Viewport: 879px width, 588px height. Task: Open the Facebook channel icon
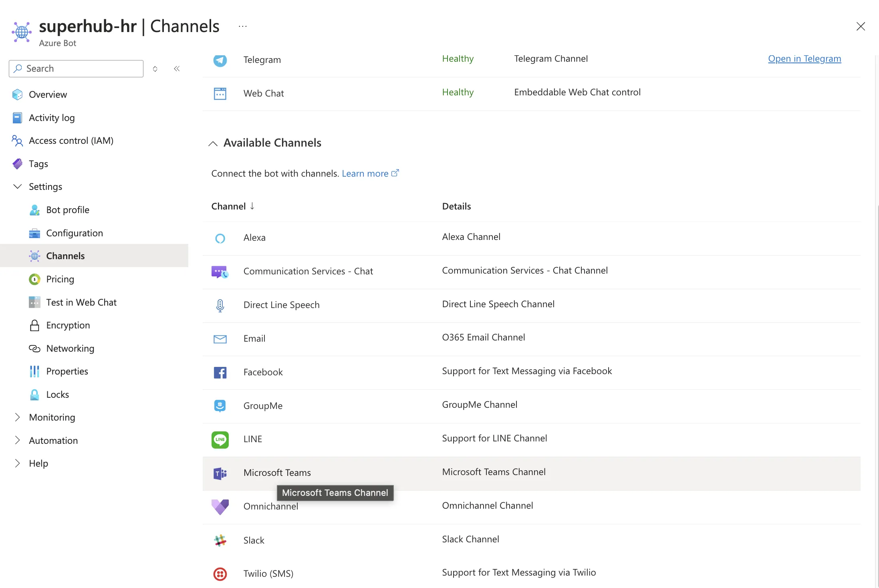coord(220,372)
